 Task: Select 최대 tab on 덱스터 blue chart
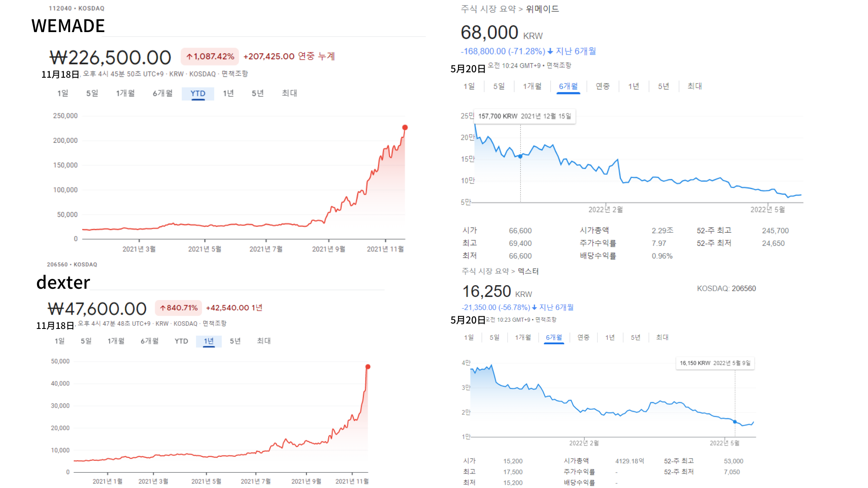(x=662, y=338)
